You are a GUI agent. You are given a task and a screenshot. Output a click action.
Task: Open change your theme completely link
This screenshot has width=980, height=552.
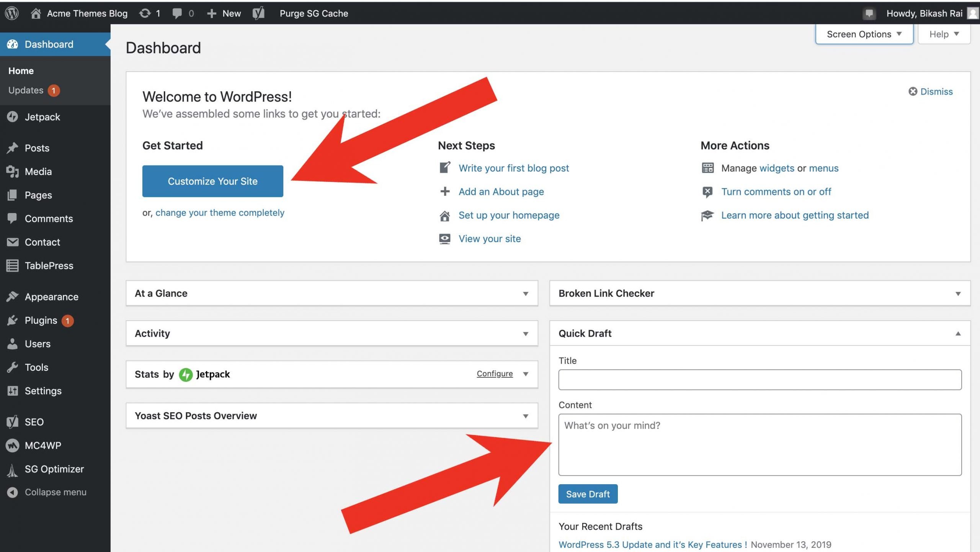tap(220, 213)
